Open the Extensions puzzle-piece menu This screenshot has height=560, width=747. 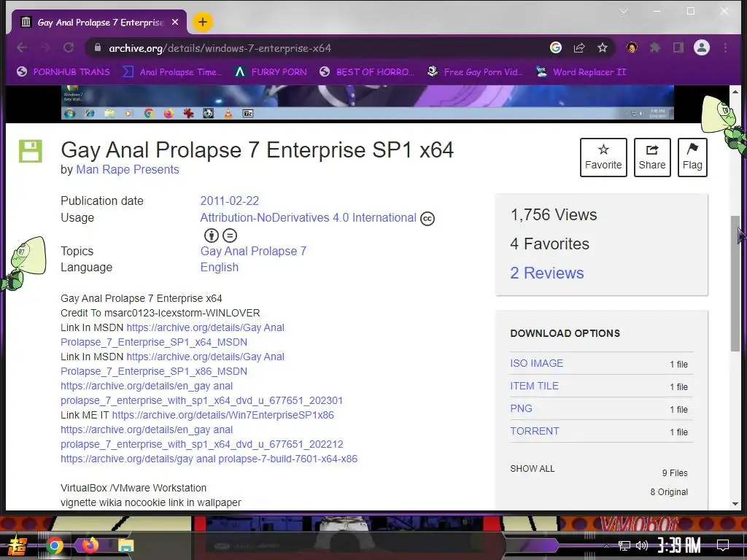click(x=655, y=47)
